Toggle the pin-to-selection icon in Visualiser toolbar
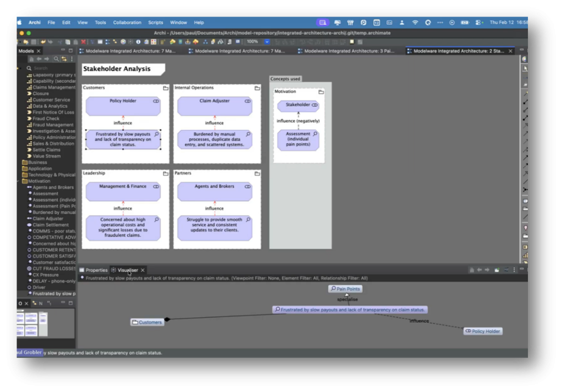562x392 pixels. coord(497,270)
